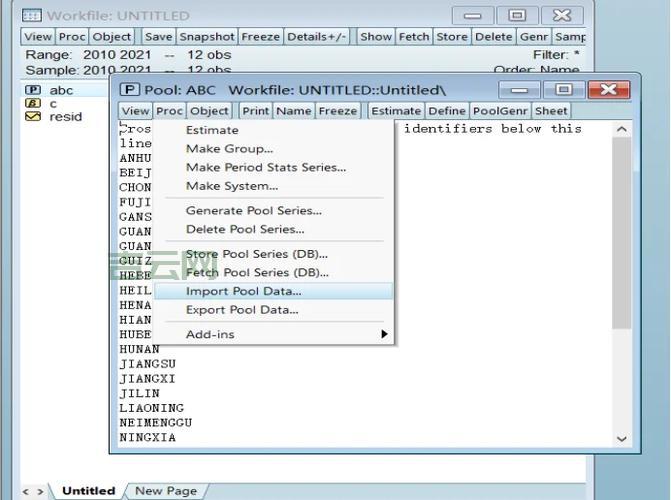The height and width of the screenshot is (500, 671).
Task: Click the PoolGenr toolbar button
Action: coord(499,111)
